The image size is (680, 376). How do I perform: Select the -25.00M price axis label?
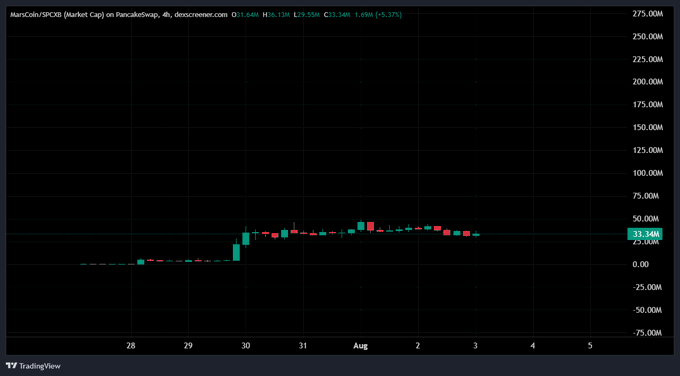646,287
